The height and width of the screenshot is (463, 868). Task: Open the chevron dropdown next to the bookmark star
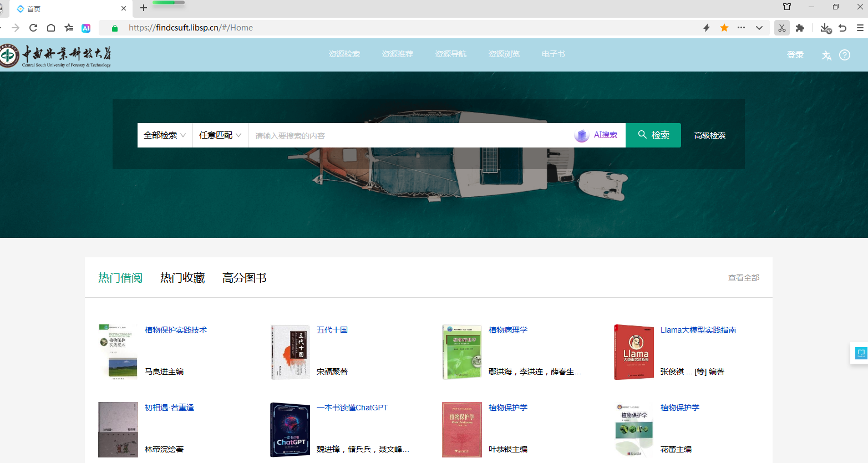[759, 27]
